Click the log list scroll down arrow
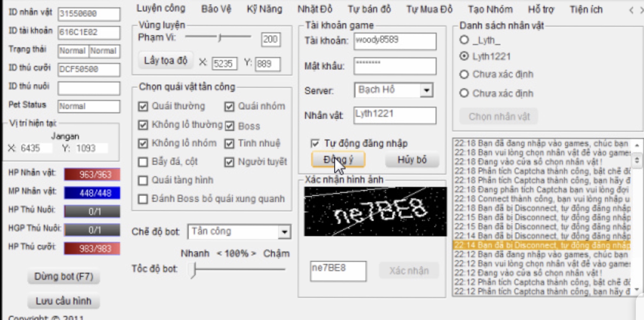644x320 pixels. click(637, 289)
